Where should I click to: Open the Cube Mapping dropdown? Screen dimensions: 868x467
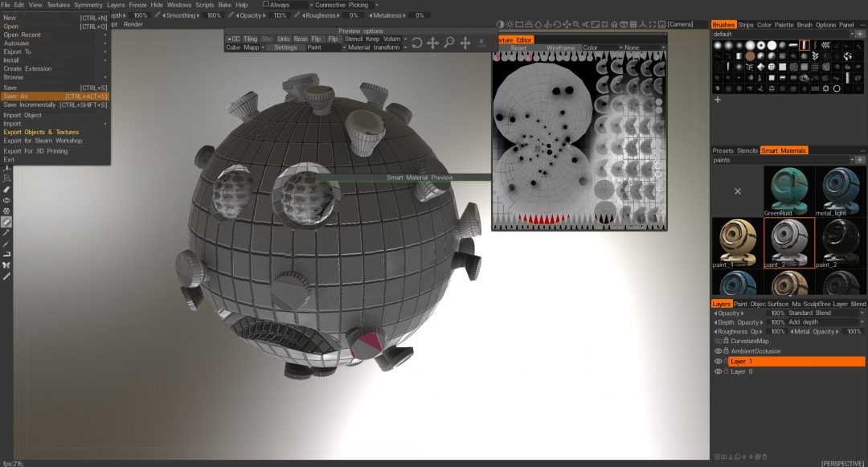click(245, 47)
